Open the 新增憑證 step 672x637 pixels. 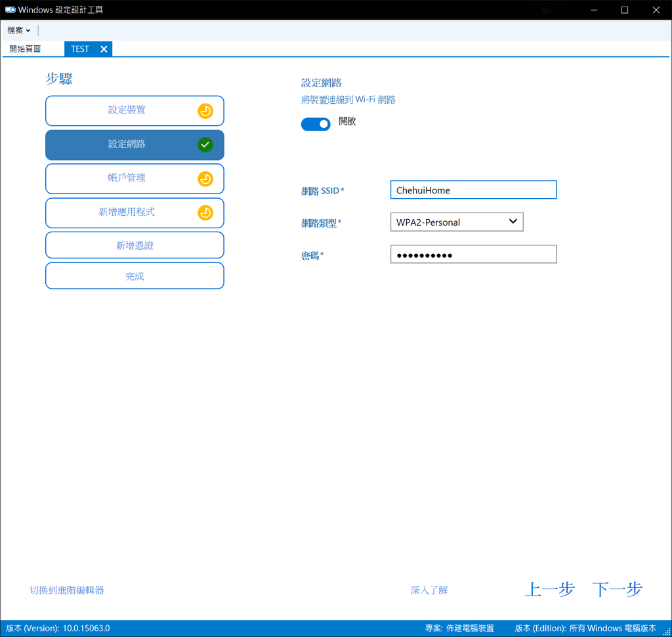pos(135,245)
